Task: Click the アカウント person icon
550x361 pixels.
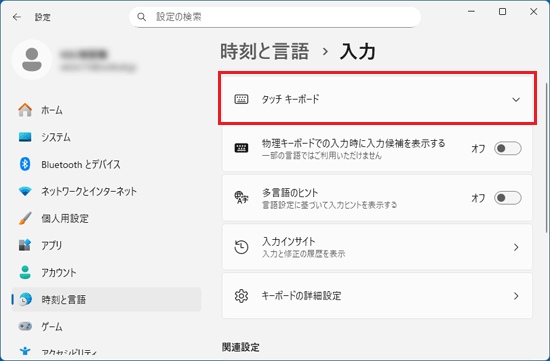Action: (25, 272)
